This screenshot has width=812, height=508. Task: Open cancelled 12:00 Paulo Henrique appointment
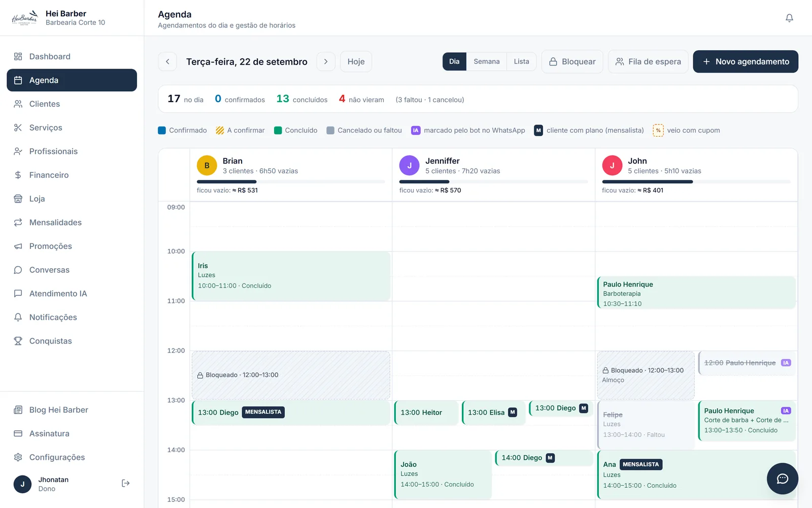click(747, 363)
